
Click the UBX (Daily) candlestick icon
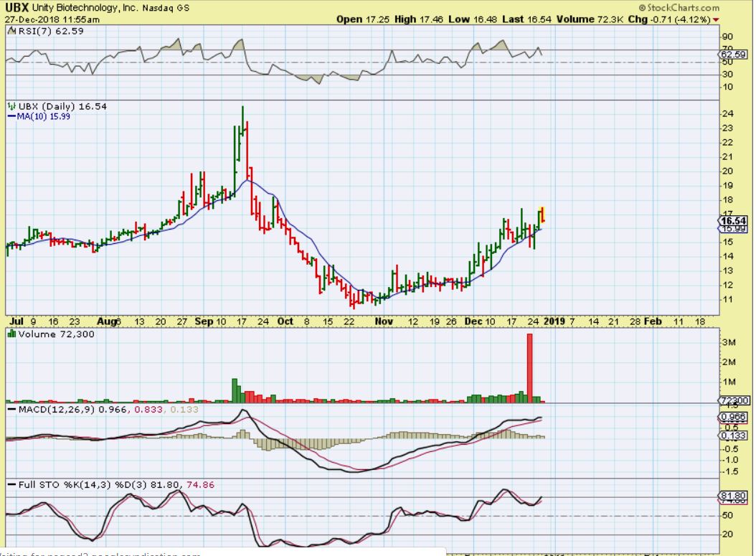(10, 106)
